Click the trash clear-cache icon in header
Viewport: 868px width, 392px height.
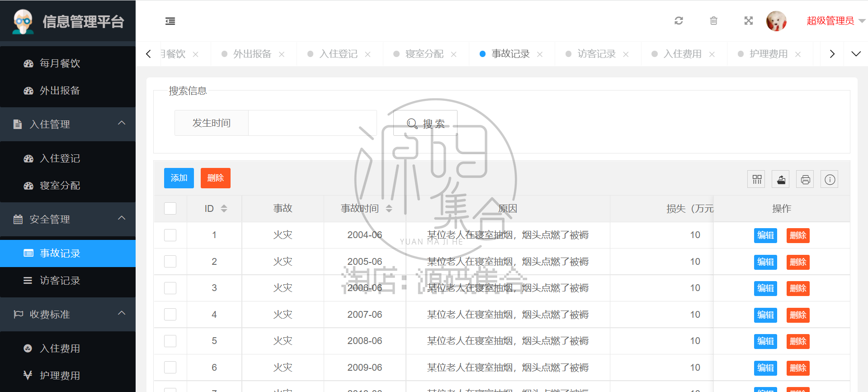tap(713, 21)
